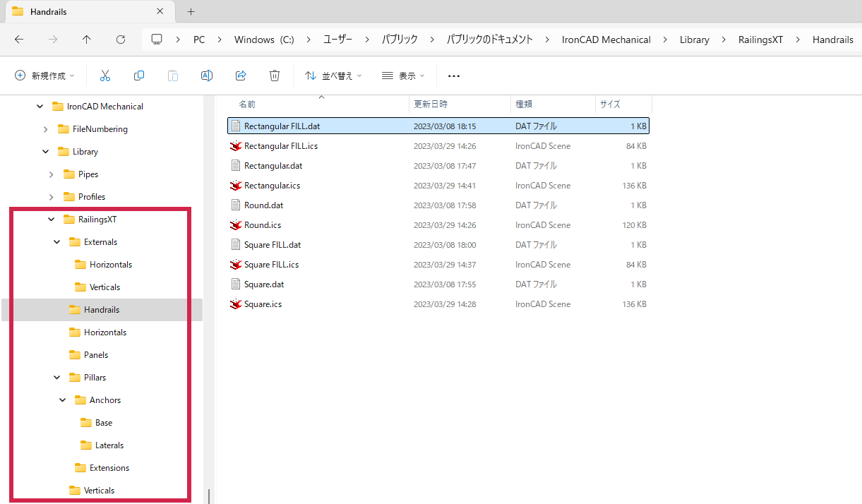Click the Share icon in toolbar
The width and height of the screenshot is (862, 504).
tap(241, 76)
